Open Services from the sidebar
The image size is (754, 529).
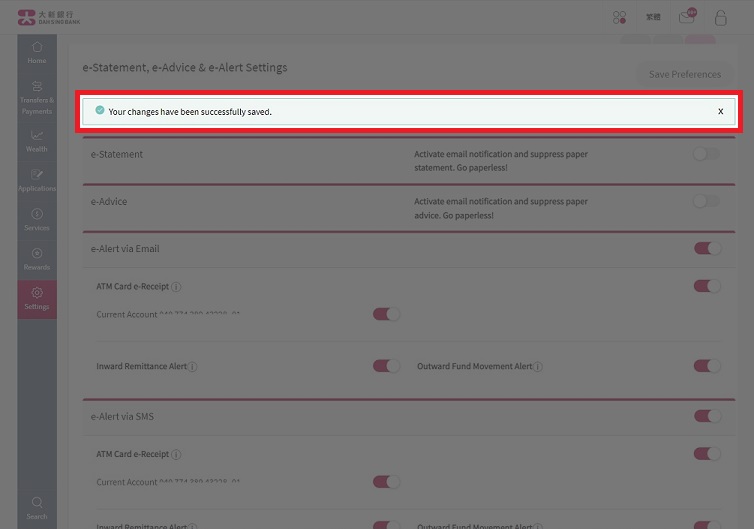coord(37,219)
